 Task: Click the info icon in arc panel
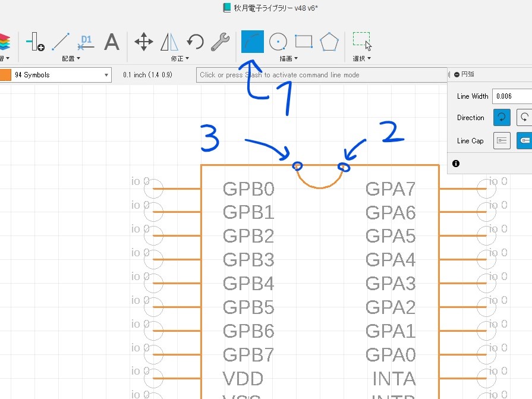pyautogui.click(x=456, y=164)
